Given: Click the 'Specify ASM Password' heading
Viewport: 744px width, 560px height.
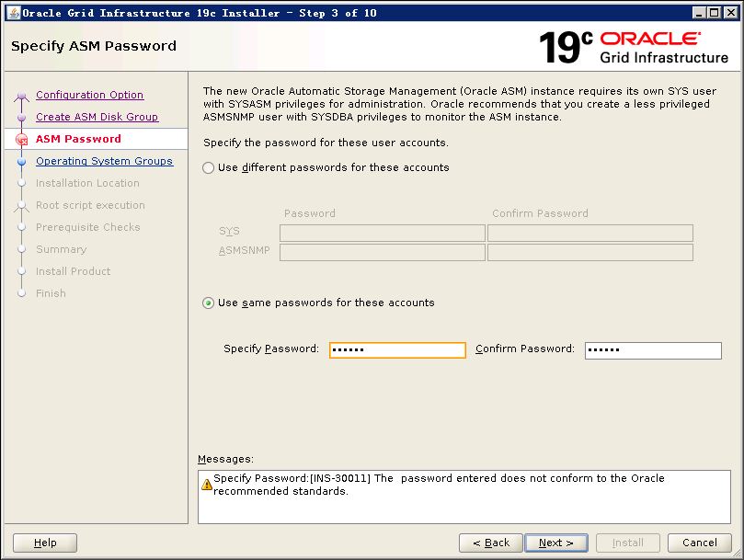Looking at the screenshot, I should pos(94,46).
